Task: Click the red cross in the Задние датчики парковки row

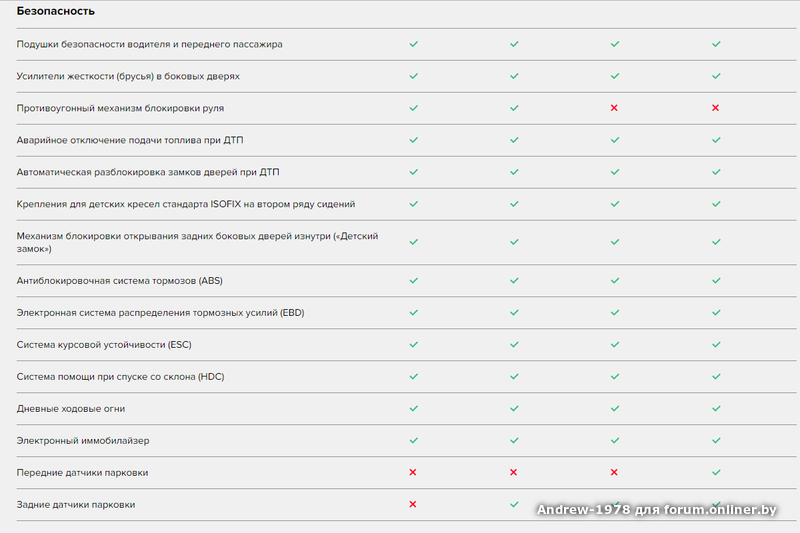Action: point(412,504)
